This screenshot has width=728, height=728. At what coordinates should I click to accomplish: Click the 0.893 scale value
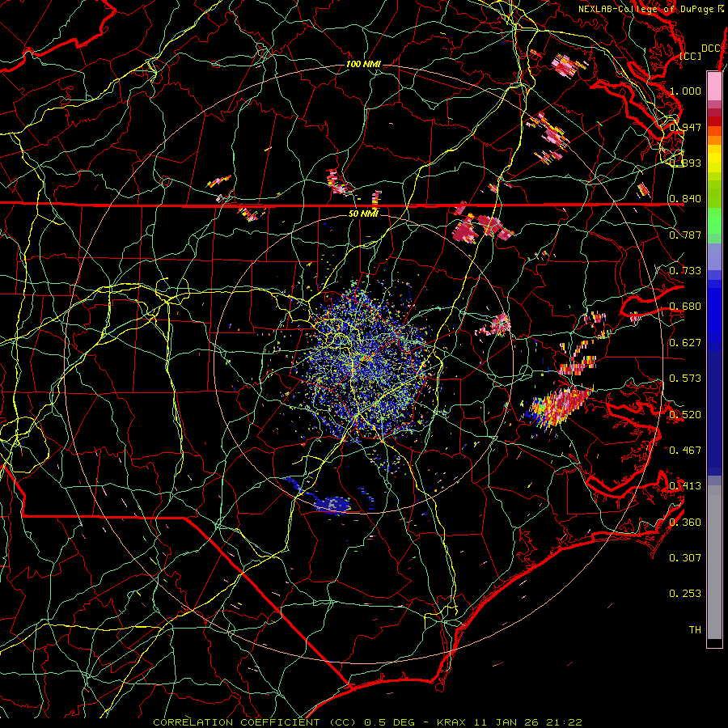(x=685, y=163)
